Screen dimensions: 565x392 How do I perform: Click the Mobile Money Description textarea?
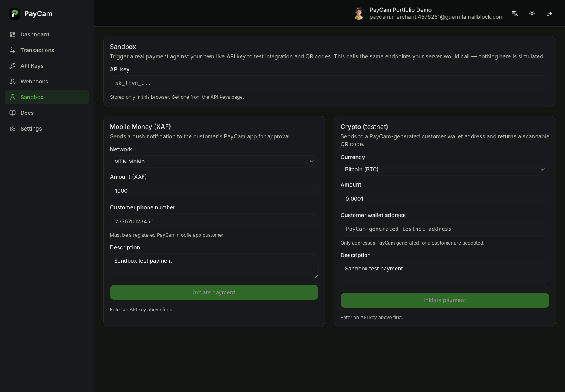tap(214, 266)
